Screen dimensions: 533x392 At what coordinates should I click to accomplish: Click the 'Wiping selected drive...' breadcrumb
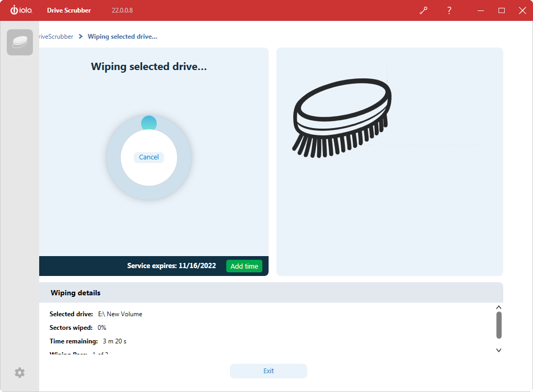122,37
